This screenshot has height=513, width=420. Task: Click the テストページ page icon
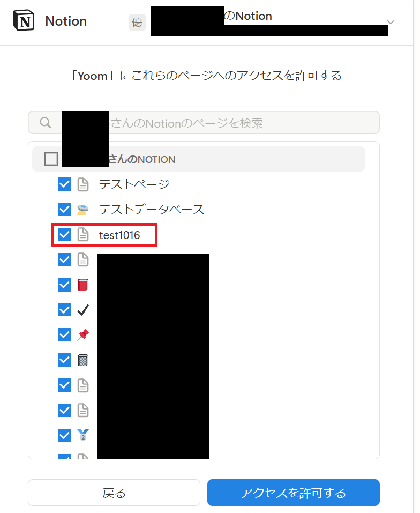tap(83, 184)
